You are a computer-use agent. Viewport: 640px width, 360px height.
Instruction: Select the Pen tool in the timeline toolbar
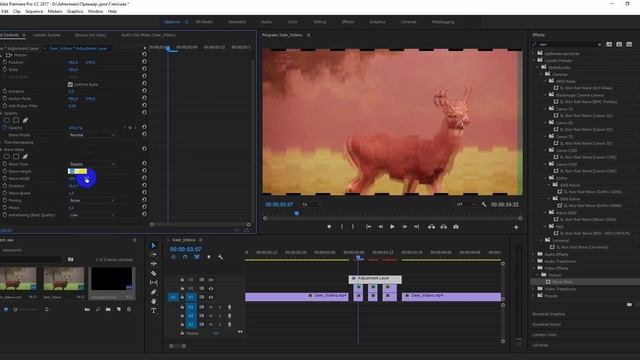(x=153, y=292)
